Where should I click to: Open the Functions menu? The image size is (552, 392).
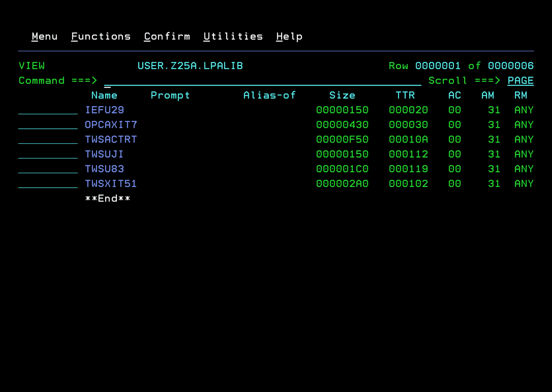[x=101, y=37]
